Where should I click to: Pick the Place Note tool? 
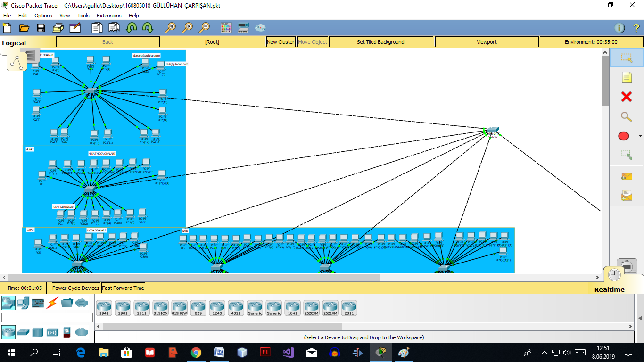[x=626, y=77]
